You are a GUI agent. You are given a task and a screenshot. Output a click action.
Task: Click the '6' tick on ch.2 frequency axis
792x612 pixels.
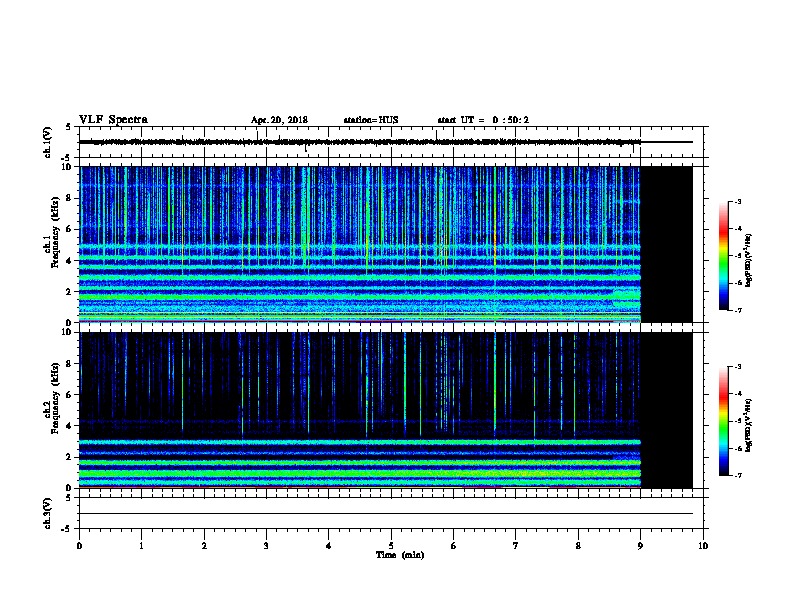[70, 395]
